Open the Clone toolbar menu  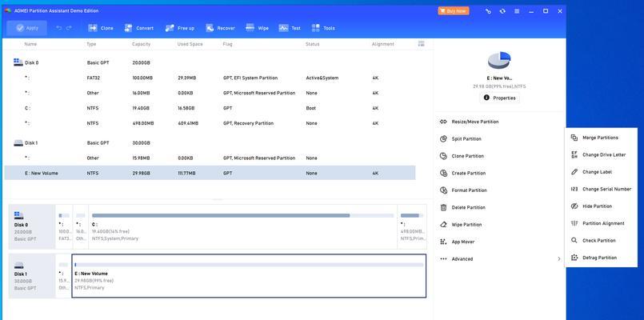(101, 28)
